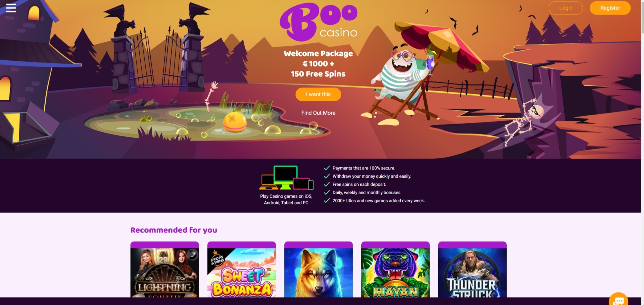Open the live chat bubble icon
Viewport: 644px width, 305px height.
coord(619,300)
